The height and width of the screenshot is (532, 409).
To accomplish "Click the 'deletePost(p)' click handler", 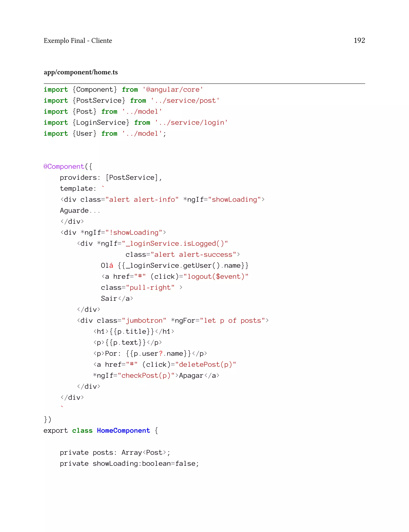I will 205,364.
